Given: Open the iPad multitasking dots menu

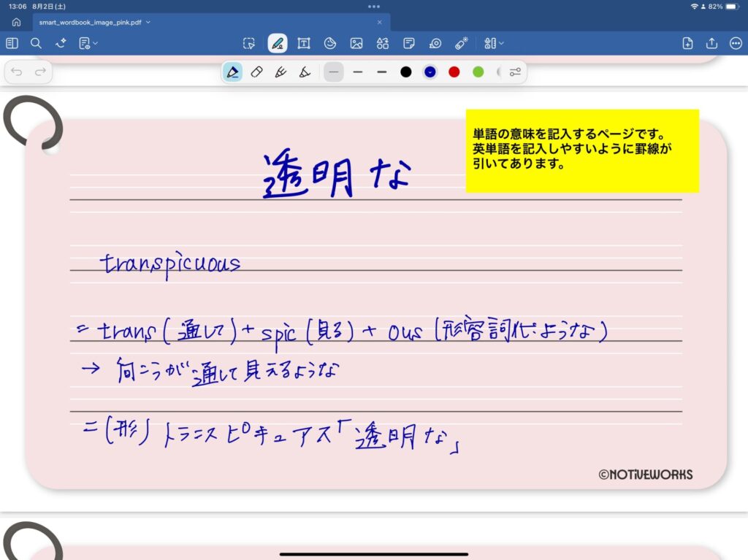Looking at the screenshot, I should coord(374,7).
